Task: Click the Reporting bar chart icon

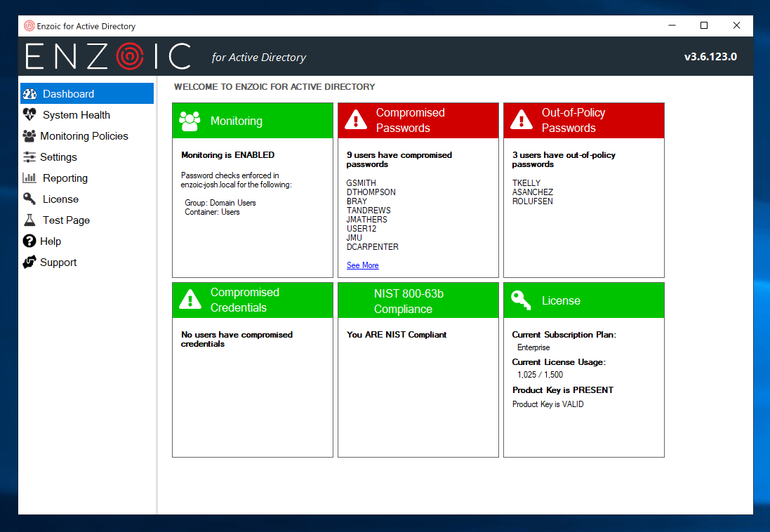Action: pos(29,178)
